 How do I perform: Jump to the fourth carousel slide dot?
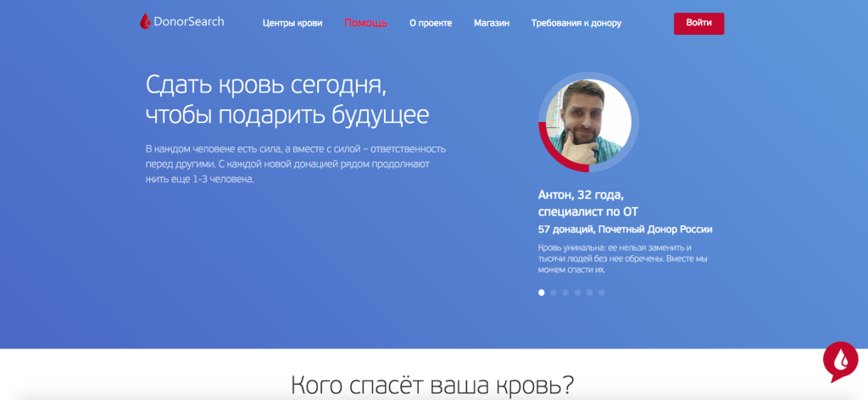[577, 292]
